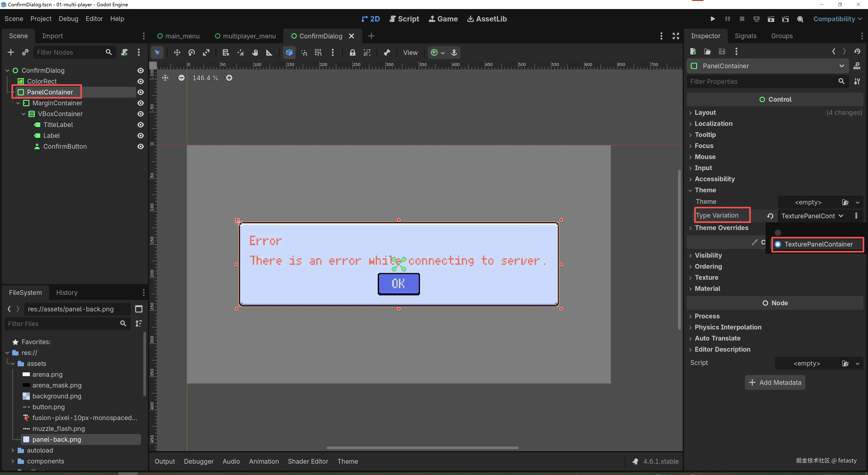Hide the ColorRect node visibility

141,81
